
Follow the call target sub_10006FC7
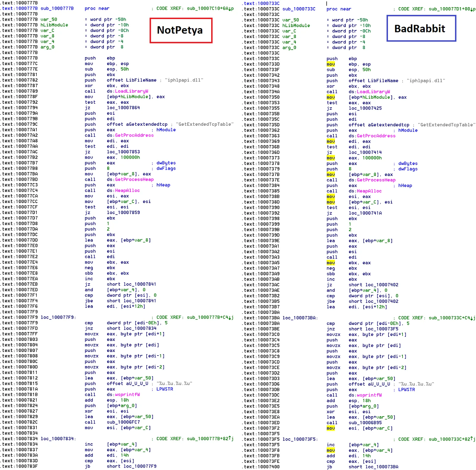coord(123,422)
